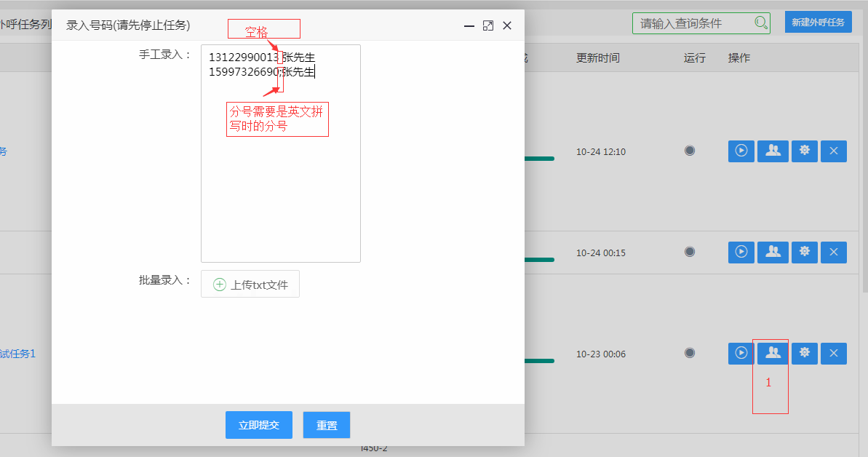Click inside the 手工录入 text area
868x457 pixels.
tap(280, 175)
